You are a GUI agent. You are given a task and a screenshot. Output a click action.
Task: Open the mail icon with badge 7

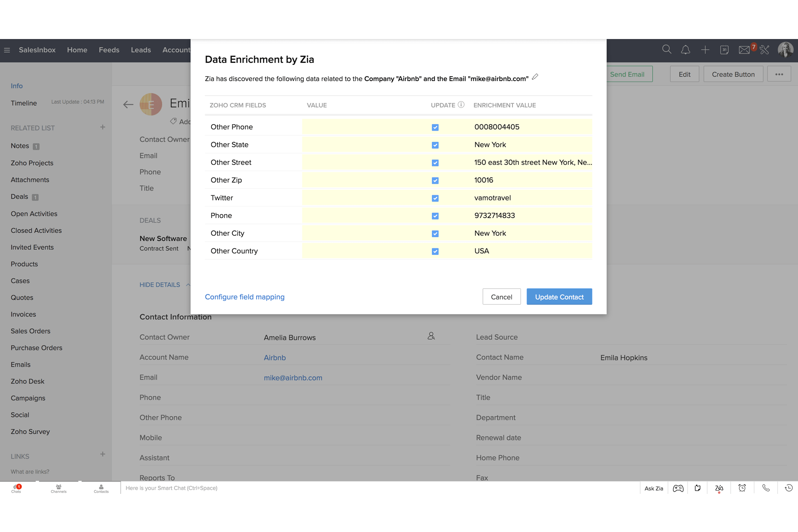[744, 50]
